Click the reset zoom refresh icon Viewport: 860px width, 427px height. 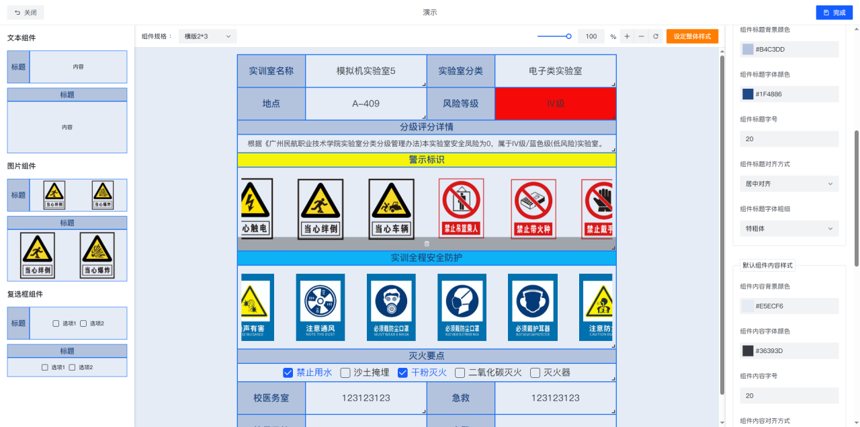[x=655, y=37]
